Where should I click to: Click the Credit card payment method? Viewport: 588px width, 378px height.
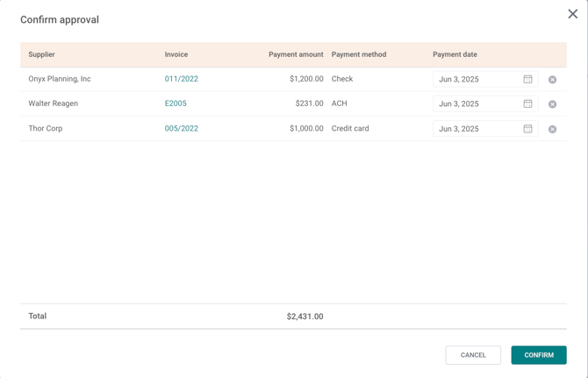[350, 129]
